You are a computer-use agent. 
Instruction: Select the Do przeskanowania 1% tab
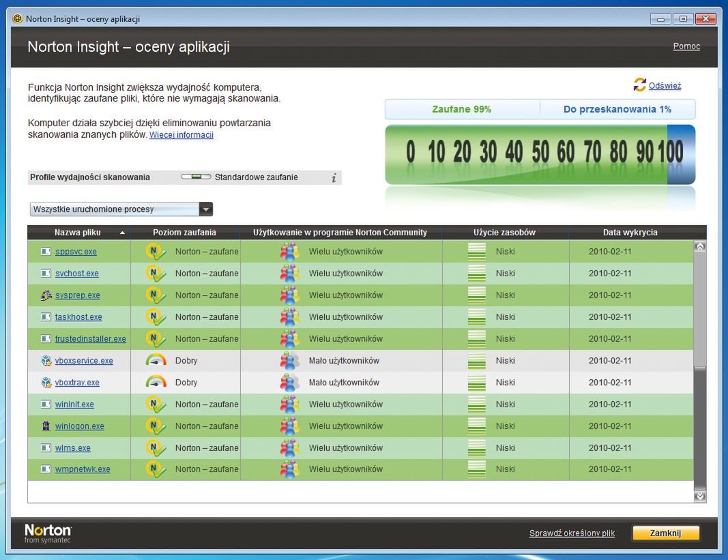[x=617, y=110]
